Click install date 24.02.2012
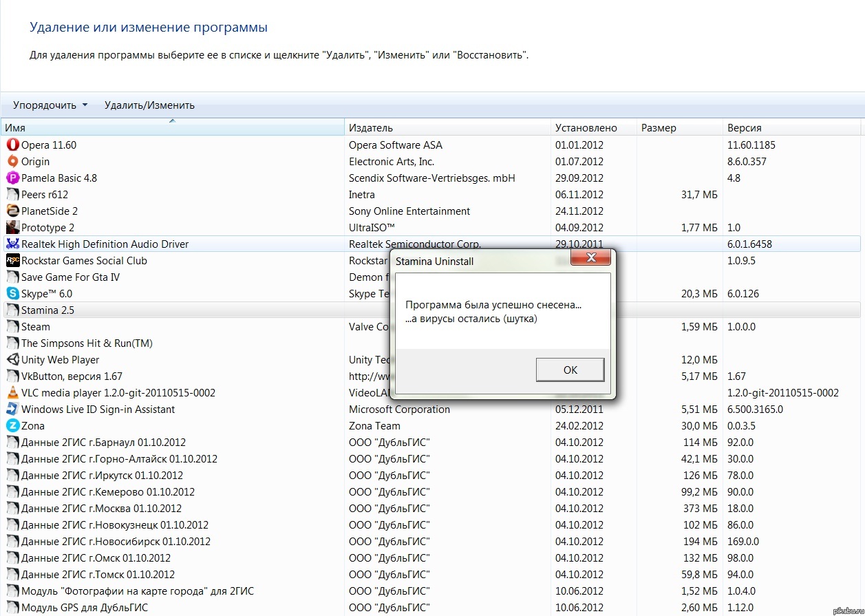This screenshot has height=616, width=865. [x=579, y=425]
